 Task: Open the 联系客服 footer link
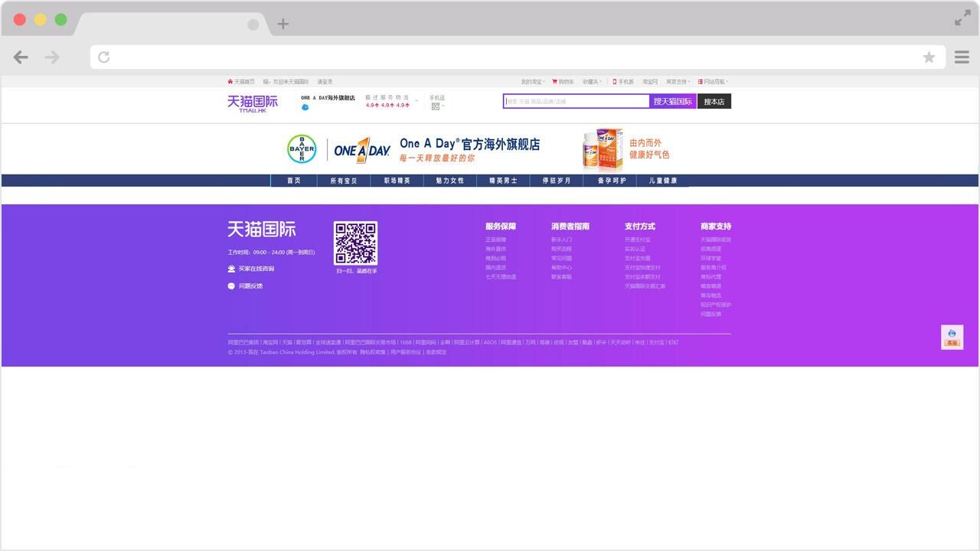click(561, 277)
